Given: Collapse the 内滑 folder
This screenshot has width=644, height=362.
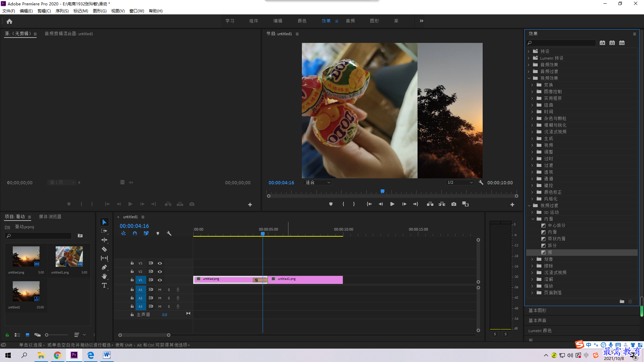Looking at the screenshot, I should [x=533, y=219].
